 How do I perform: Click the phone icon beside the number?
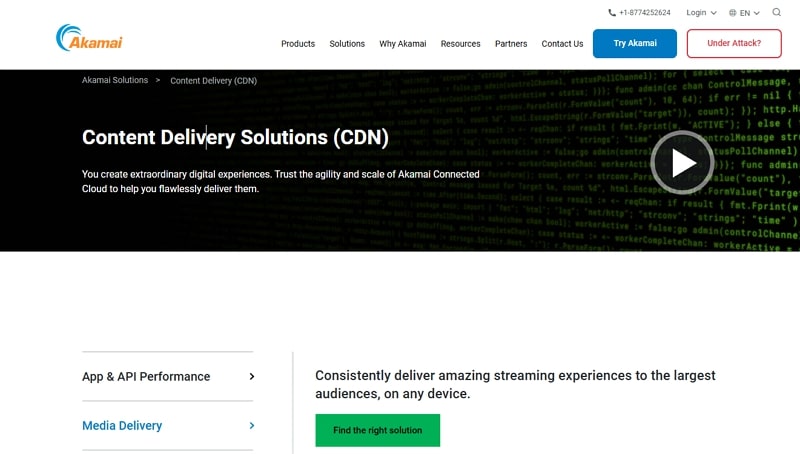tap(612, 13)
